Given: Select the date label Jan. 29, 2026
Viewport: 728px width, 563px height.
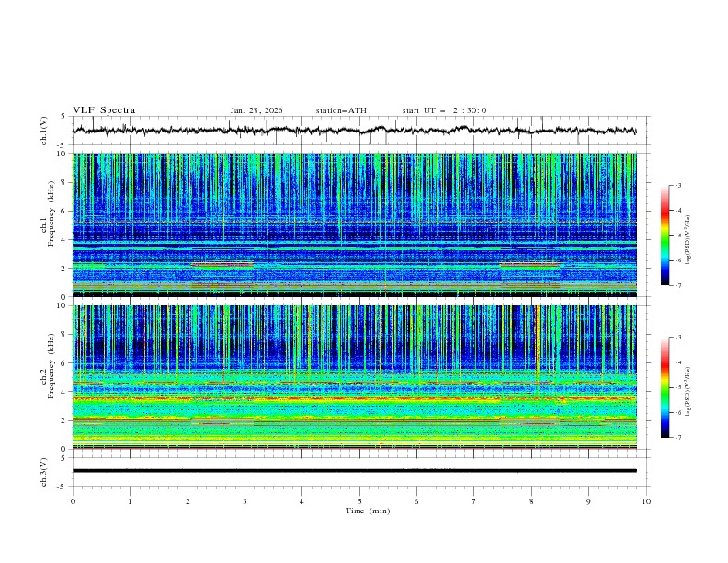Looking at the screenshot, I should pos(256,110).
